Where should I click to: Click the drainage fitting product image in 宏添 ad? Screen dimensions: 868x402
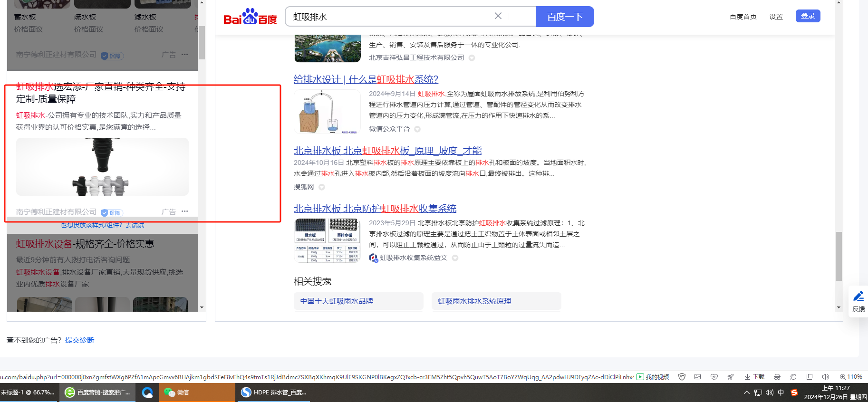[x=102, y=167]
